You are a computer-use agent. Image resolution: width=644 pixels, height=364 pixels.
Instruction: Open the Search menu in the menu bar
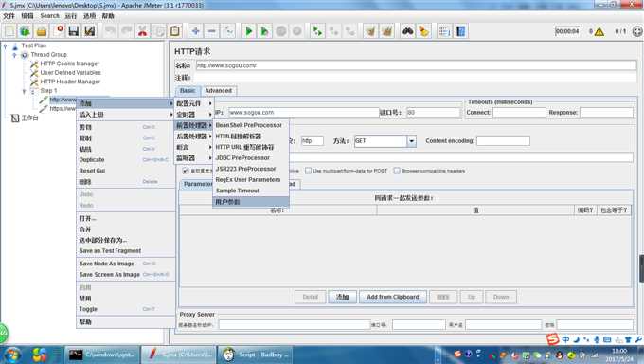[49, 16]
